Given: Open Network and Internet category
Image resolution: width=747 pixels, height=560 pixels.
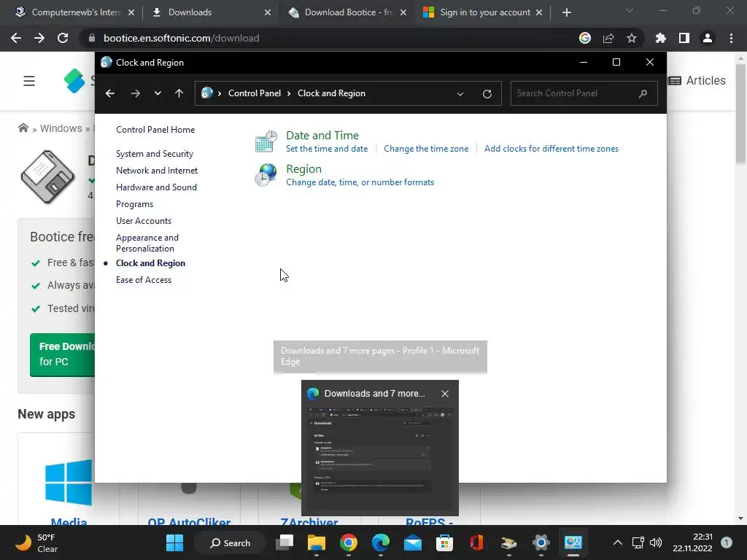Looking at the screenshot, I should [157, 171].
